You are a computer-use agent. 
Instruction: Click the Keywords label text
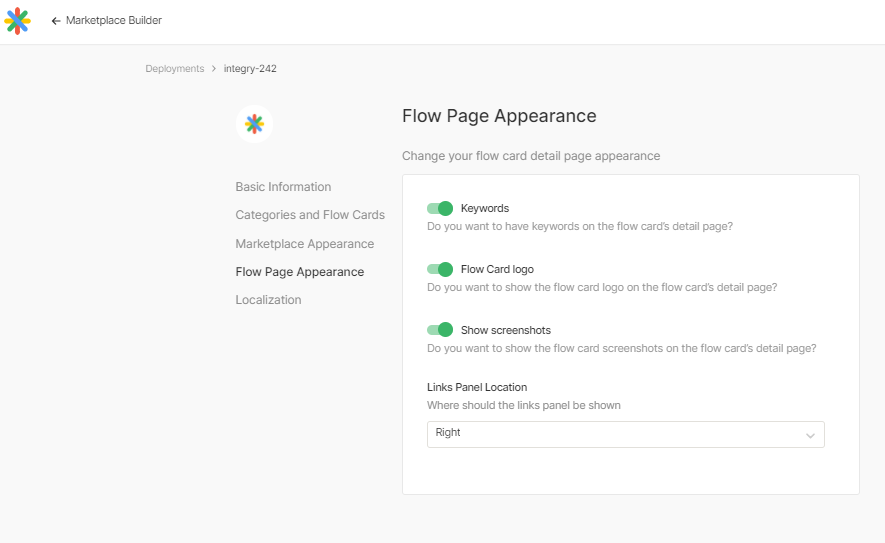485,208
